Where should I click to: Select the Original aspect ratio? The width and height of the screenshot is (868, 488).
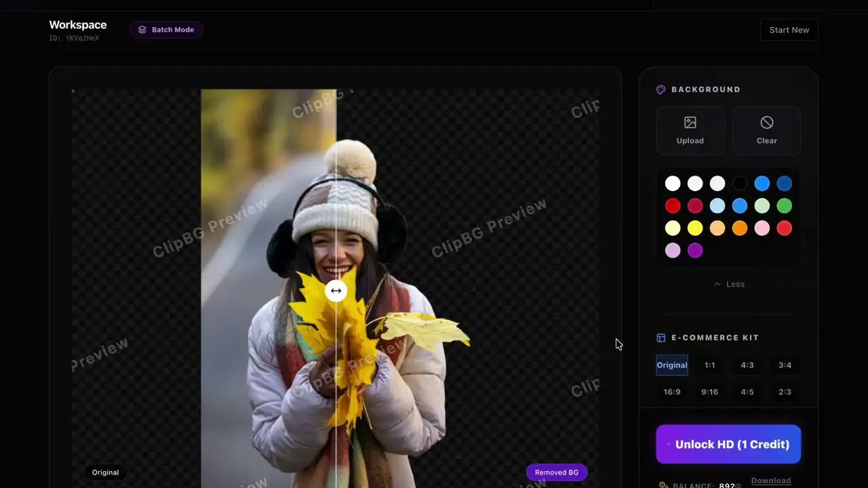point(672,365)
